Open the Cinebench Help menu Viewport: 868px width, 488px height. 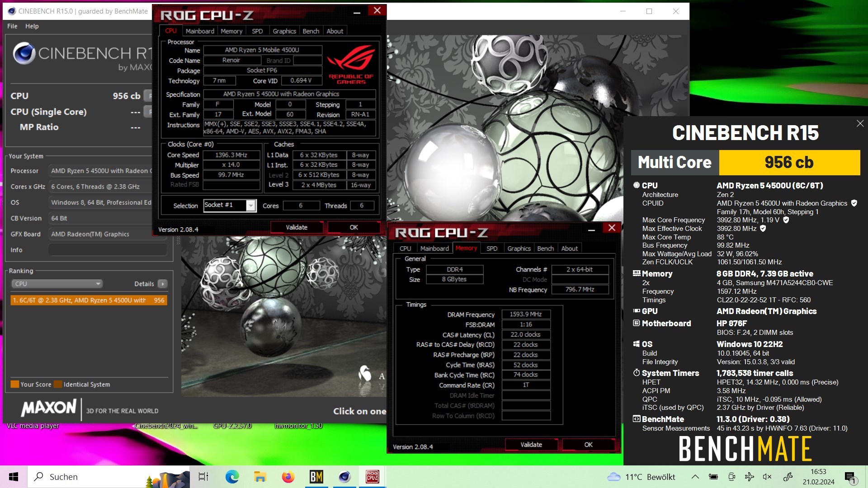pos(32,26)
